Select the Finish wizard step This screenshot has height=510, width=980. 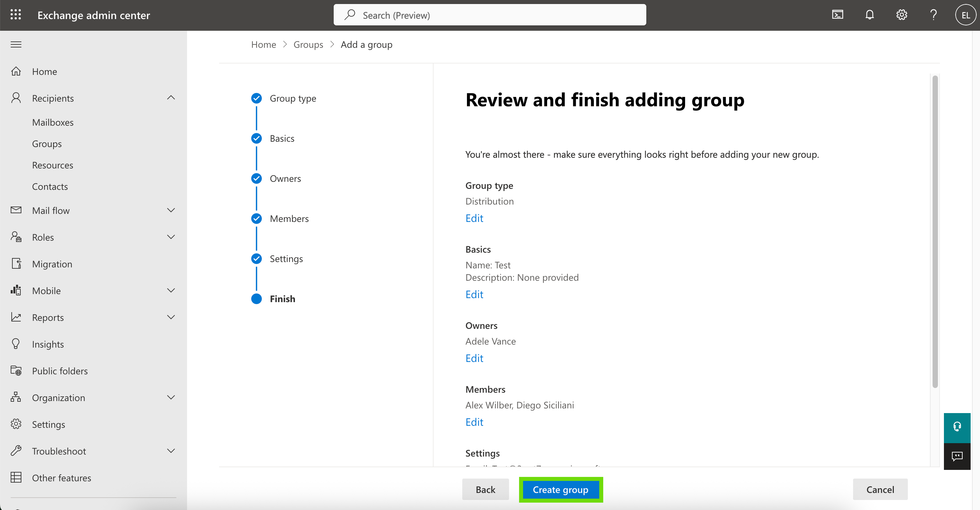[282, 299]
